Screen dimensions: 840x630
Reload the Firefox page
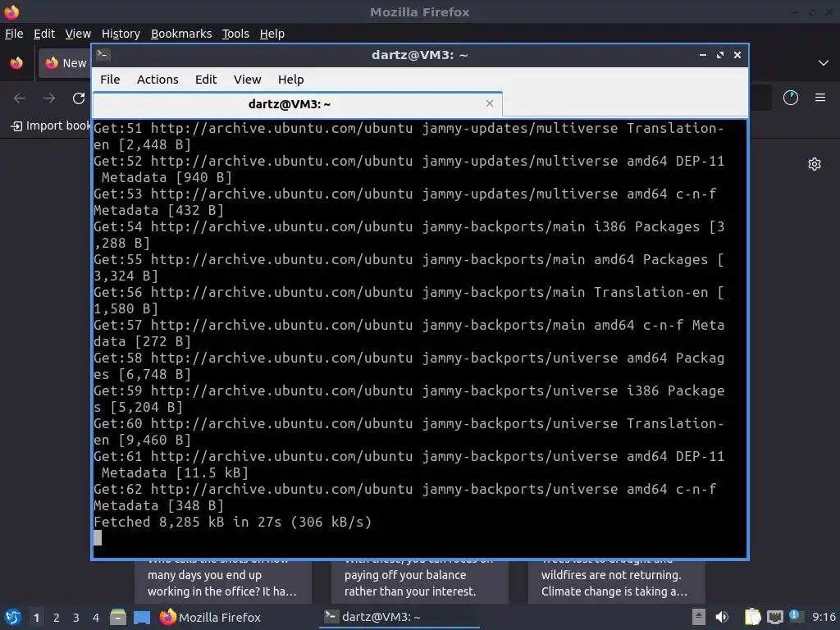coord(79,98)
